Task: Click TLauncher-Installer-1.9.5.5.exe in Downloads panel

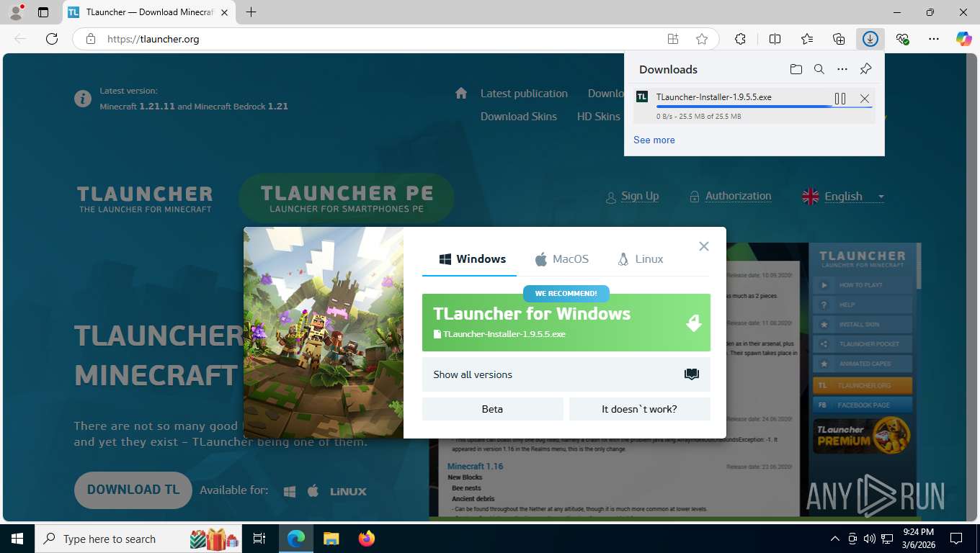Action: pos(714,96)
